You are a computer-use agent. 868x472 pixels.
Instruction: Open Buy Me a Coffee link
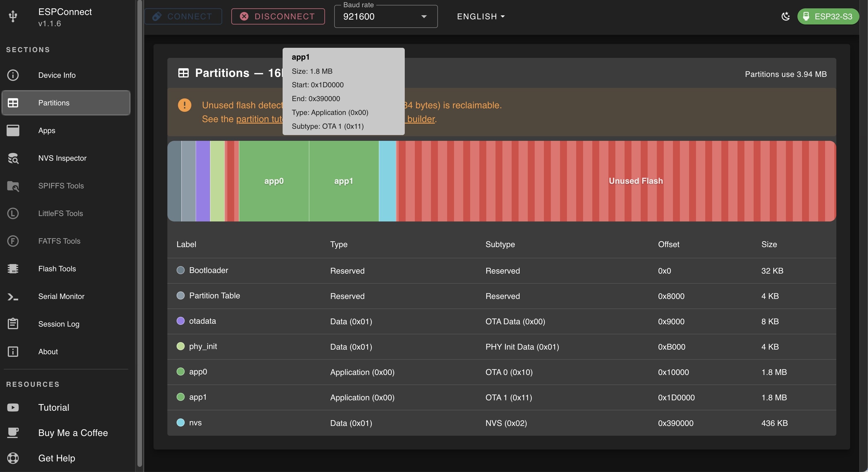pyautogui.click(x=73, y=433)
